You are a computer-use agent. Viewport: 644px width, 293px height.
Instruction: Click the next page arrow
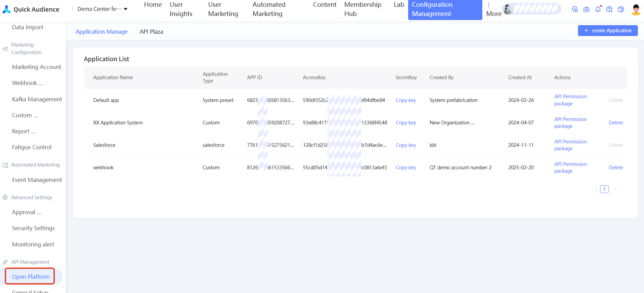pyautogui.click(x=615, y=189)
